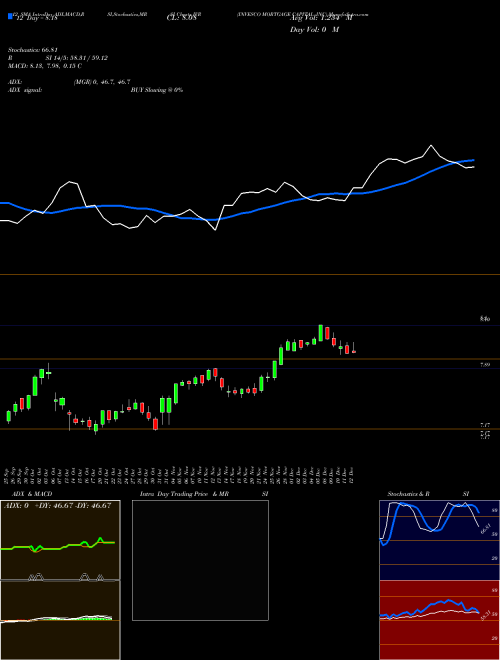Click the 7.89 price level label
The image size is (500, 660).
tap(485, 365)
